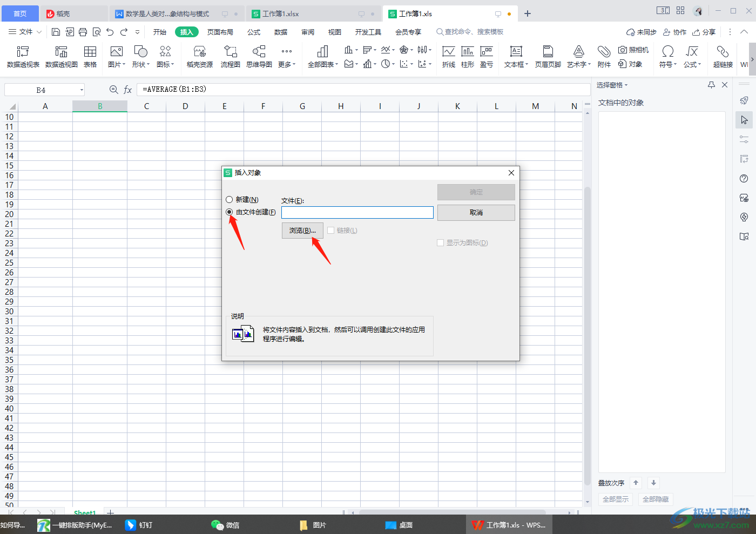
Task: Click the undo arrow icon
Action: coord(110,32)
